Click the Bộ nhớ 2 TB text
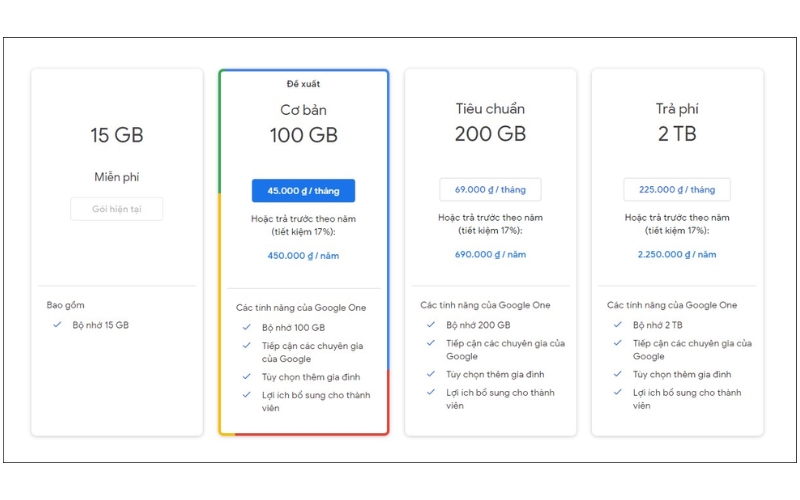 pos(658,325)
